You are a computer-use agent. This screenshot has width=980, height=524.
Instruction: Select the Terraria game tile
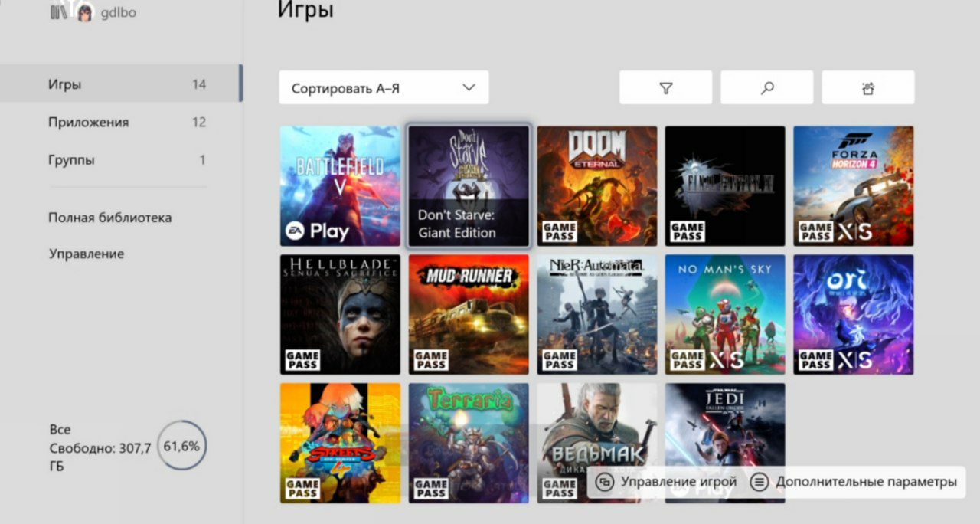point(469,443)
